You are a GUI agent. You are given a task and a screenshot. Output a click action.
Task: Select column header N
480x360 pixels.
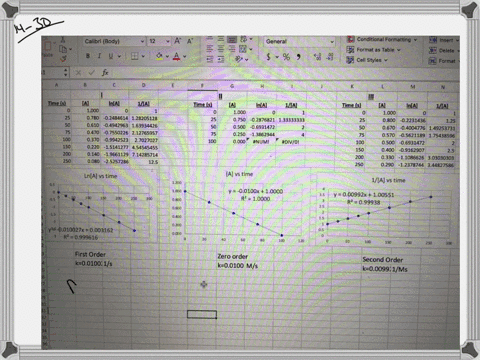click(443, 87)
